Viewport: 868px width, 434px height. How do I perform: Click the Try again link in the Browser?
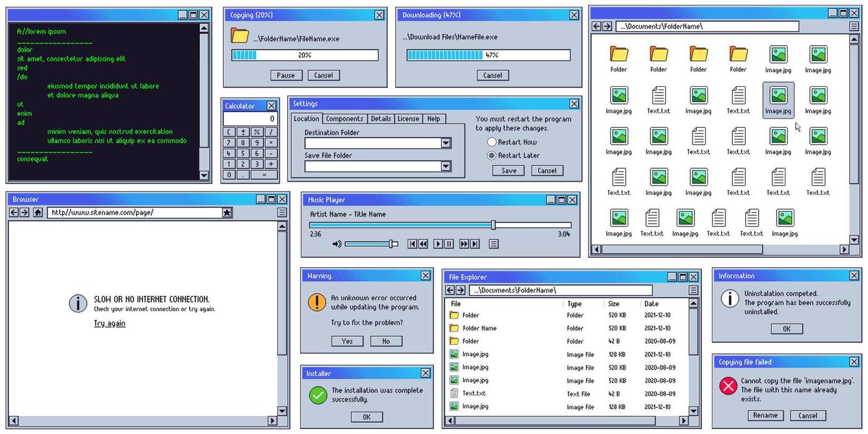click(109, 323)
